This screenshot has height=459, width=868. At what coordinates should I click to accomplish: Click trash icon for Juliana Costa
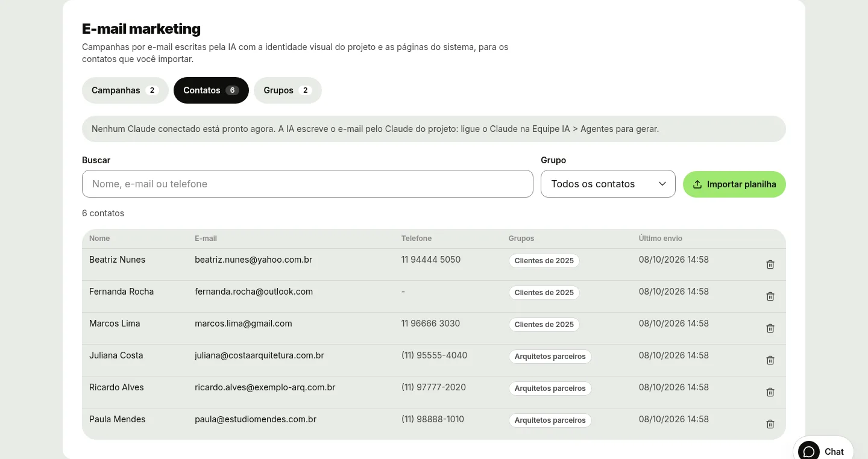pyautogui.click(x=770, y=360)
